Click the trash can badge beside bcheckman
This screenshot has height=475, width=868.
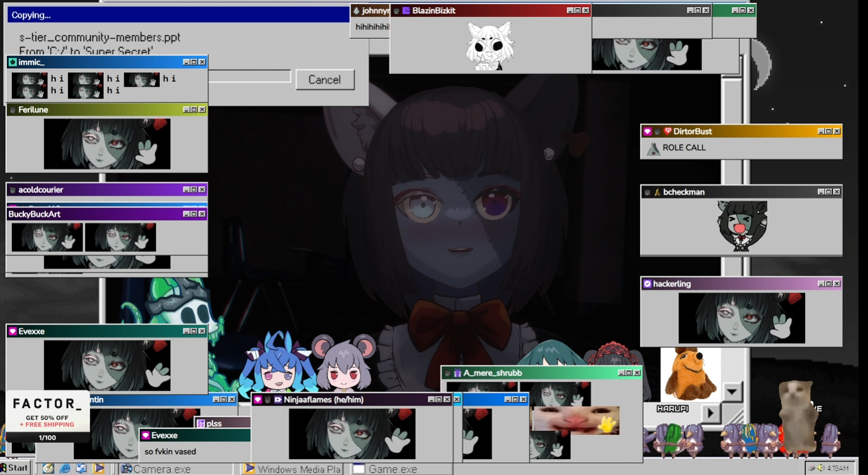point(648,192)
